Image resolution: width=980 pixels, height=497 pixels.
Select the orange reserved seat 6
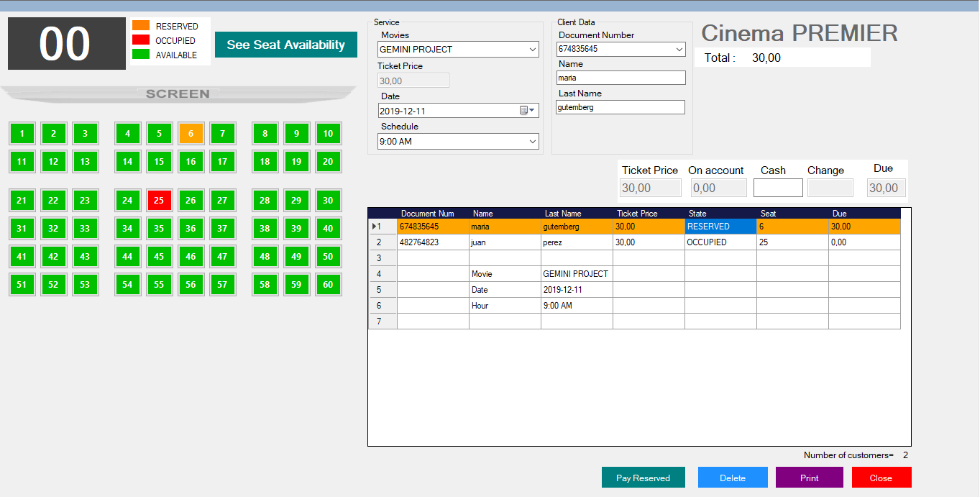click(191, 133)
